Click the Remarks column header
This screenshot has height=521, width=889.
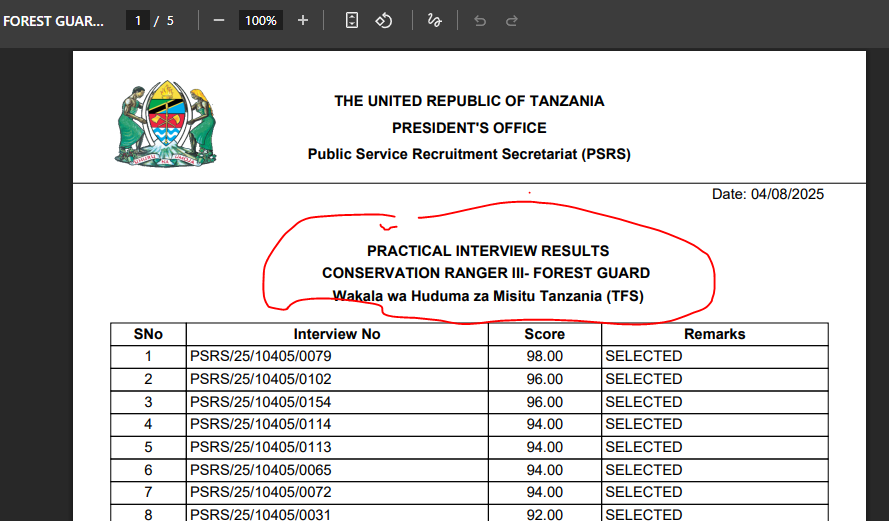[x=714, y=334]
